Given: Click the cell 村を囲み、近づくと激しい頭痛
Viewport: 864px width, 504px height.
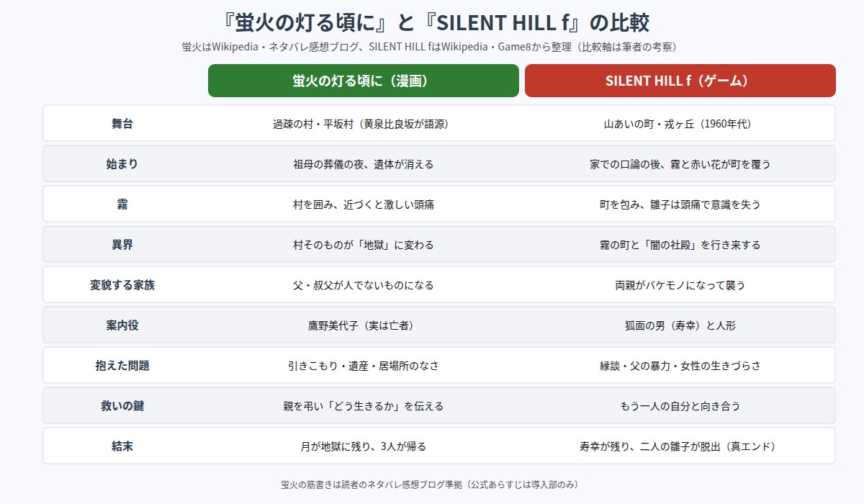Looking at the screenshot, I should tap(364, 204).
